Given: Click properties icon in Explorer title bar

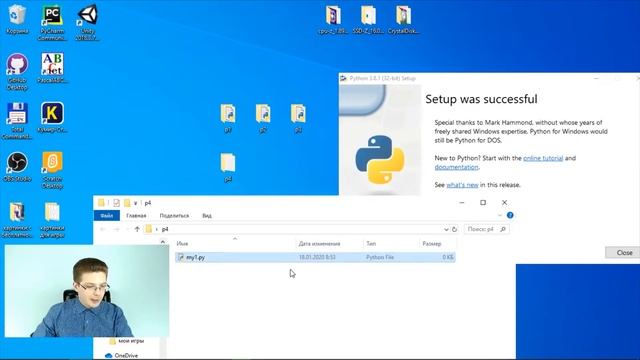Looking at the screenshot, I should (116, 203).
